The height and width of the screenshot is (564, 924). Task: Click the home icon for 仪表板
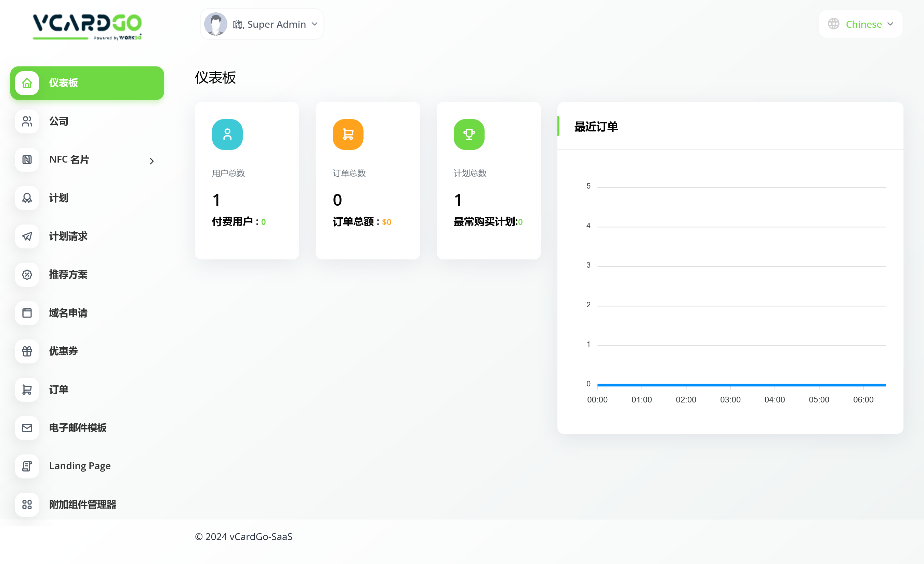pos(27,83)
